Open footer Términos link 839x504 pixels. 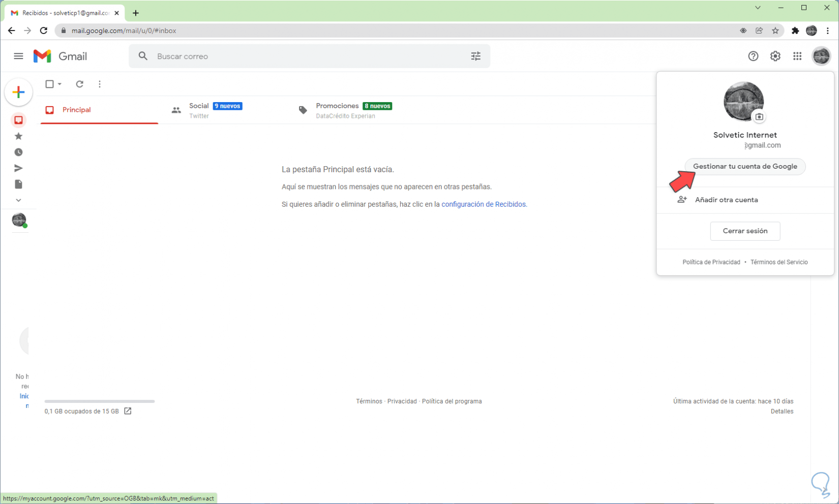[369, 401]
